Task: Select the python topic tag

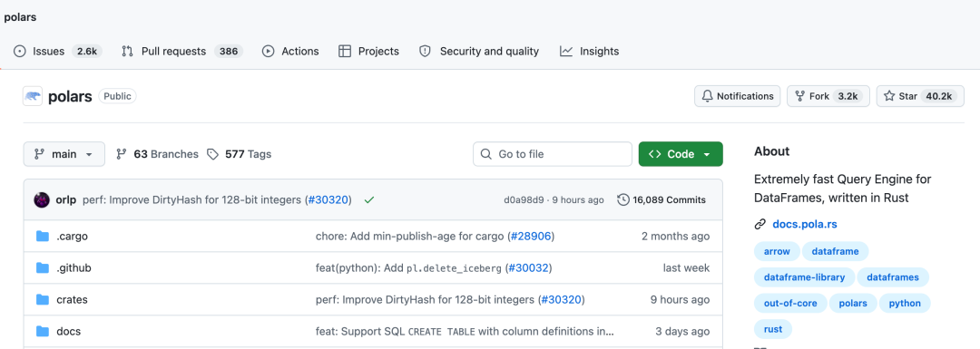Action: click(x=905, y=304)
